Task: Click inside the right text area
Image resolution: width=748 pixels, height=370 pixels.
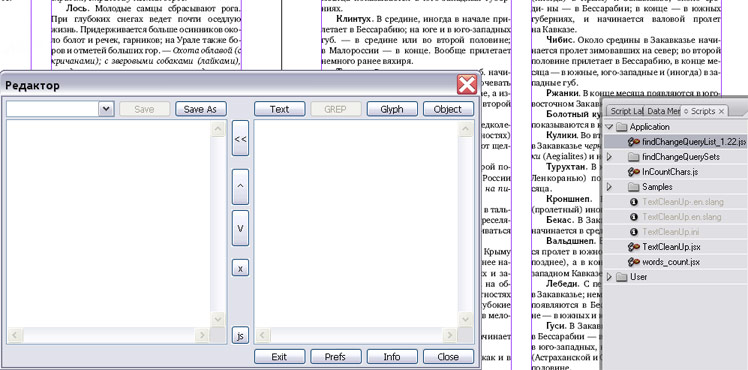Action: click(356, 223)
